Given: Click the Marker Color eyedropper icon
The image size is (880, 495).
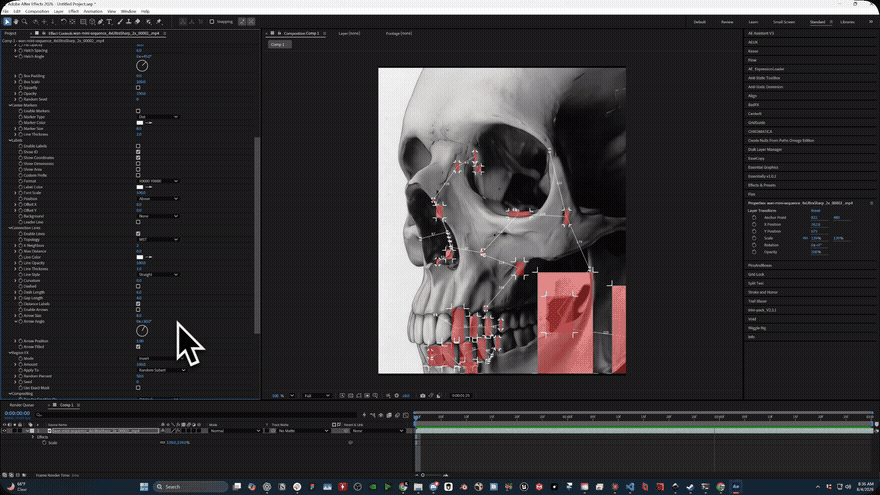Looking at the screenshot, I should 149,123.
